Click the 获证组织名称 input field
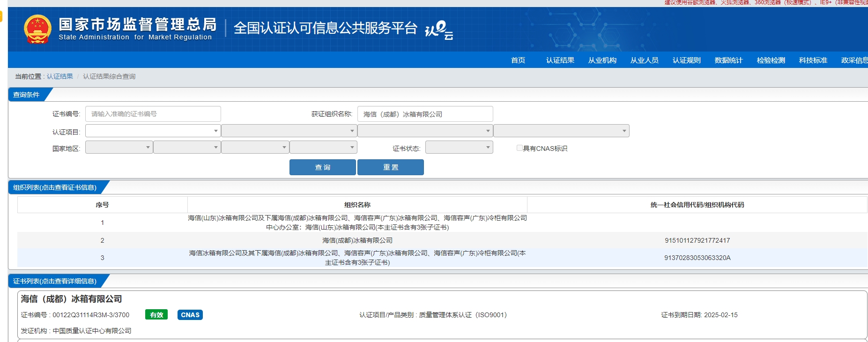 425,114
